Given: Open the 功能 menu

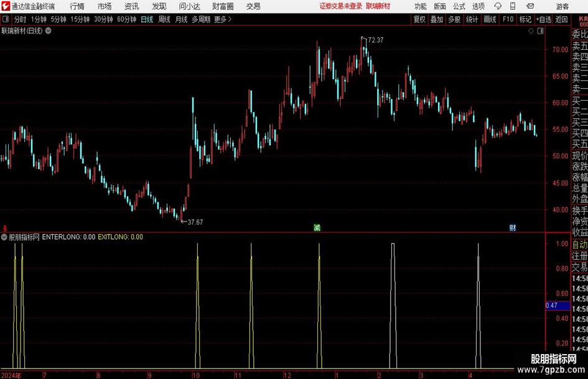Looking at the screenshot, I should (x=421, y=6).
